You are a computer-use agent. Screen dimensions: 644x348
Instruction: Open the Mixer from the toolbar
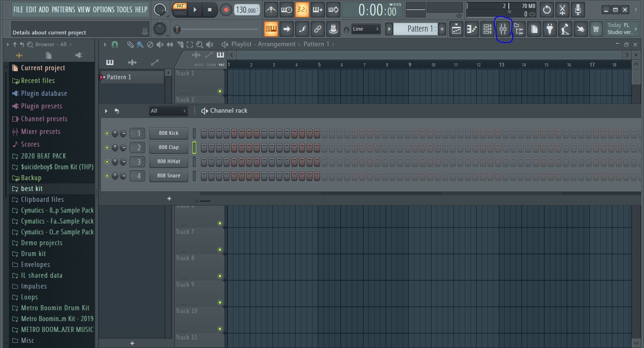503,29
